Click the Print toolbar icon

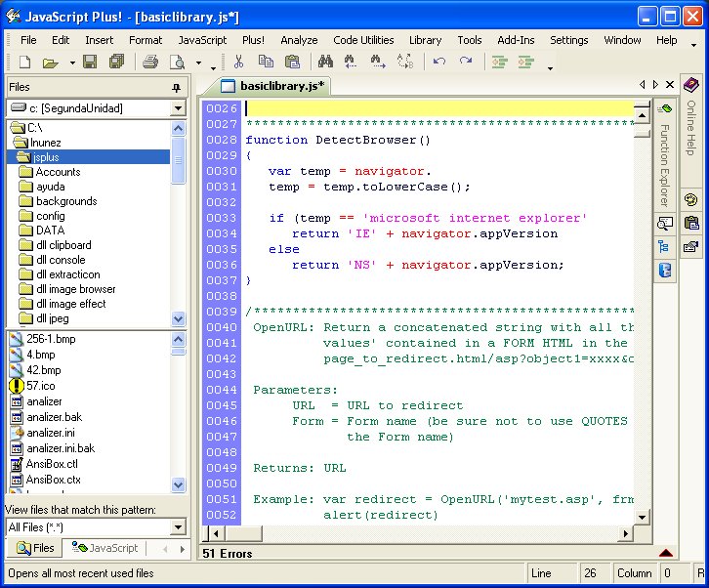tap(150, 62)
